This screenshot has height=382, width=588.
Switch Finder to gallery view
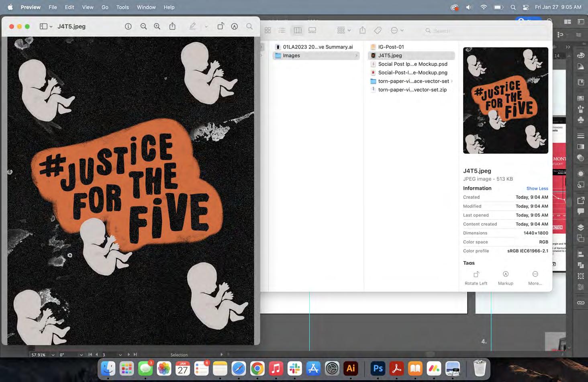(312, 31)
